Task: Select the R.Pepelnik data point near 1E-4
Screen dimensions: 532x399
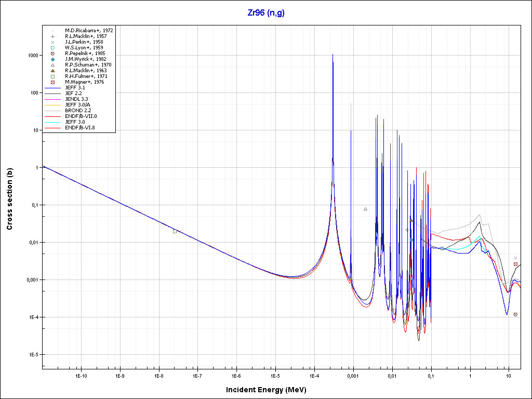Action: 515,314
